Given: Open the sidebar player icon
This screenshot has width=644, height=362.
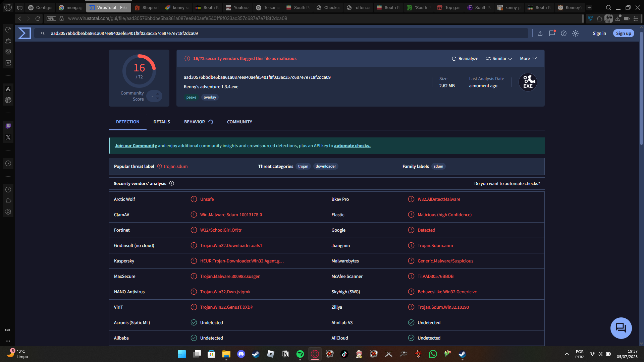Looking at the screenshot, I should click(x=8, y=164).
